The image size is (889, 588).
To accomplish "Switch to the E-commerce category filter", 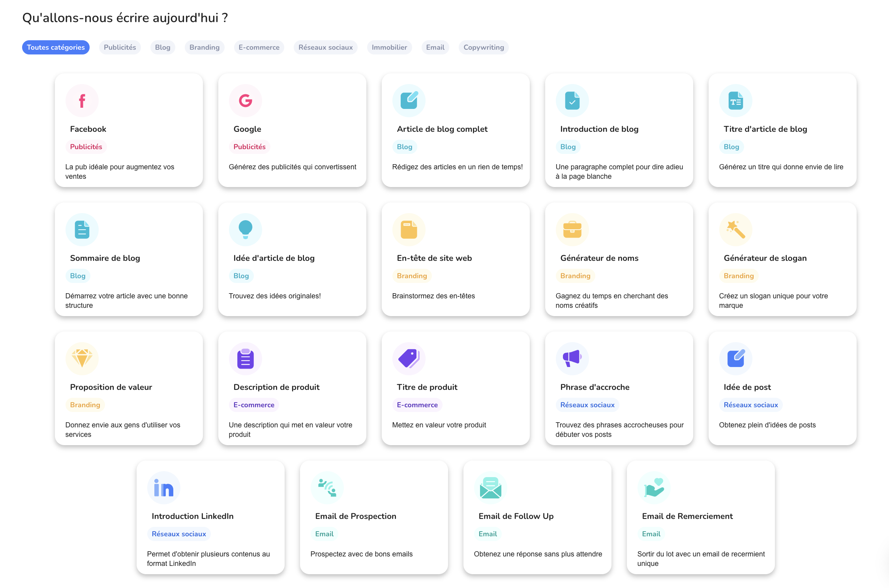I will click(259, 47).
